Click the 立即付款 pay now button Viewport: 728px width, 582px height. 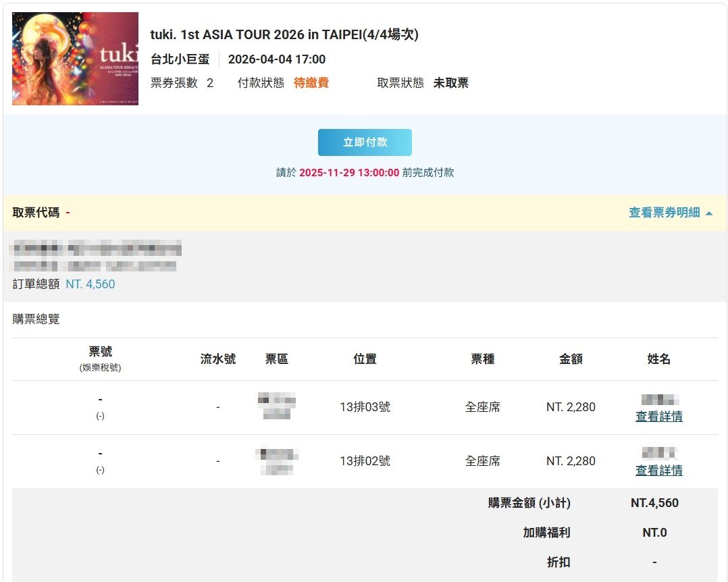click(x=365, y=142)
